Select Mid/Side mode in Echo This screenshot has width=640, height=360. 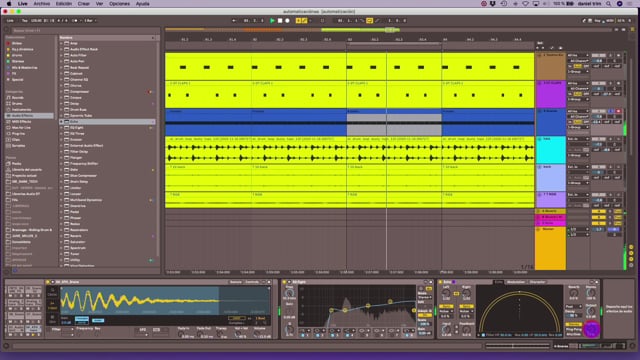pos(574,334)
